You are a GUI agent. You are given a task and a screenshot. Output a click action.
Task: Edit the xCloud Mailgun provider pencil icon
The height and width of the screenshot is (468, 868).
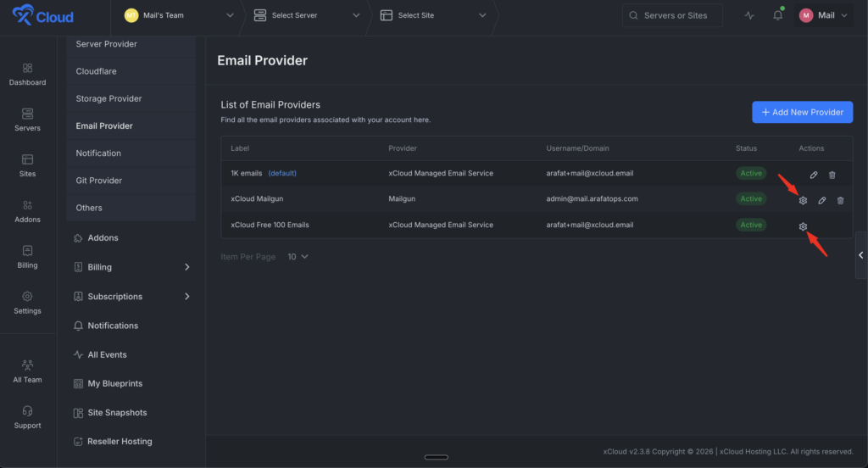(821, 200)
